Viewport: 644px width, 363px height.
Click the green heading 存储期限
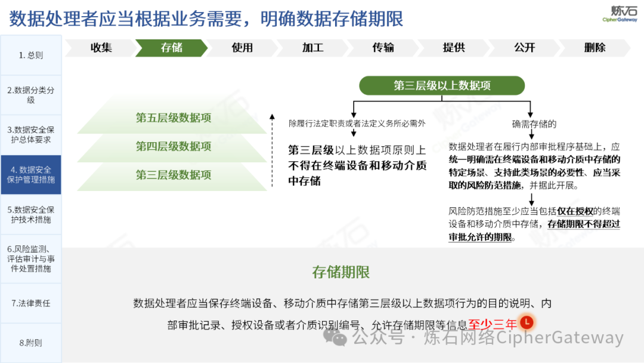coord(341,272)
